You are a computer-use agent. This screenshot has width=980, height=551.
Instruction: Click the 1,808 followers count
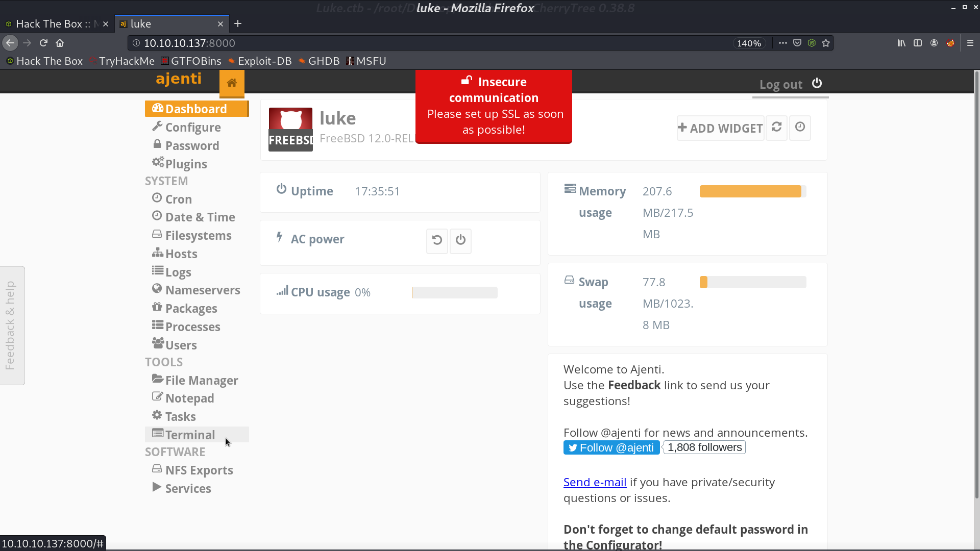(704, 447)
